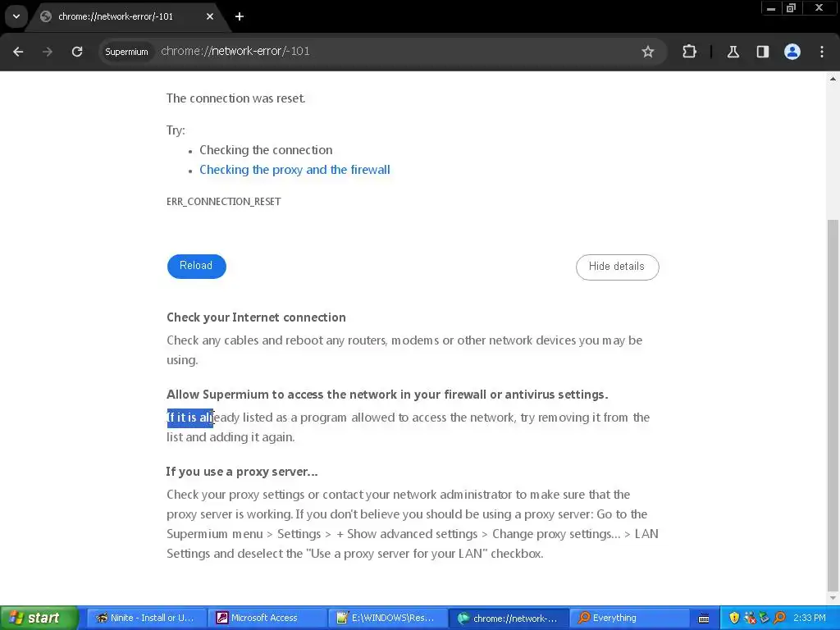Screen dimensions: 840x630
Task: Minimize the browser window
Action: tap(771, 8)
